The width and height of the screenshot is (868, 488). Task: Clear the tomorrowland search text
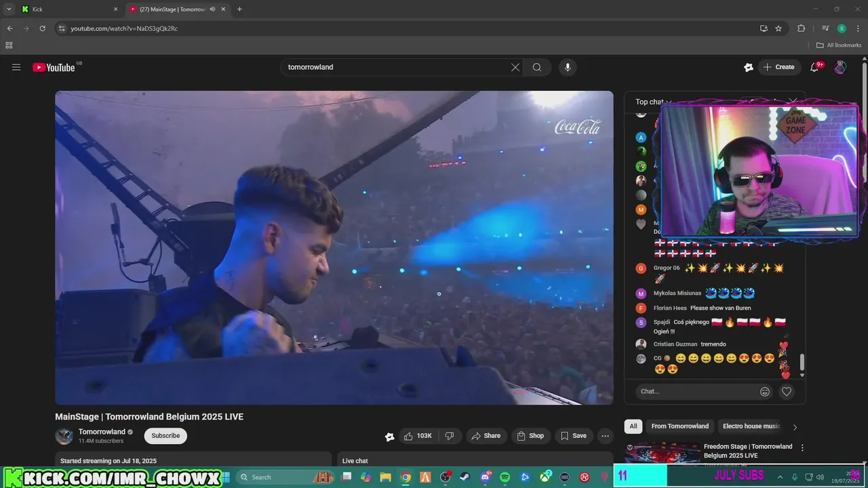pos(515,67)
